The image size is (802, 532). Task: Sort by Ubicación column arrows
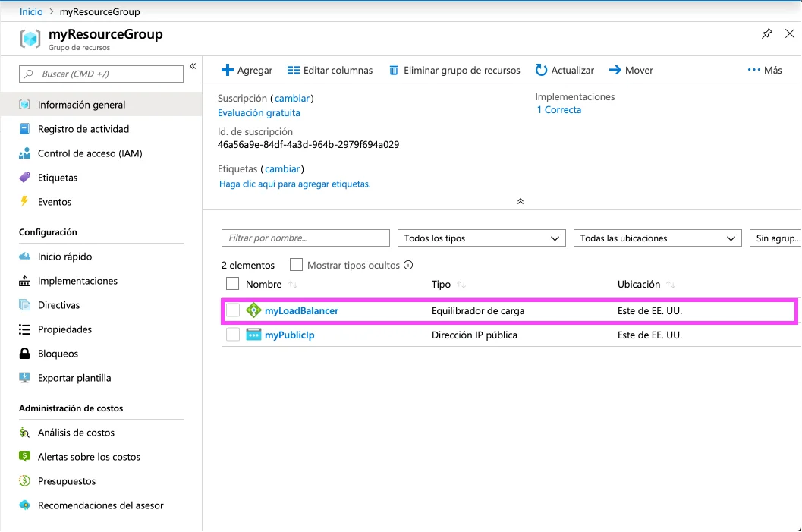point(671,285)
